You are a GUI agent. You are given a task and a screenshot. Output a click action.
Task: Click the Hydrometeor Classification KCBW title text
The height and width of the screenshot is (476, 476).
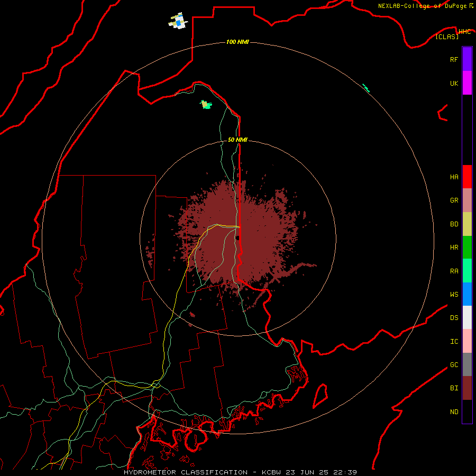[240, 472]
